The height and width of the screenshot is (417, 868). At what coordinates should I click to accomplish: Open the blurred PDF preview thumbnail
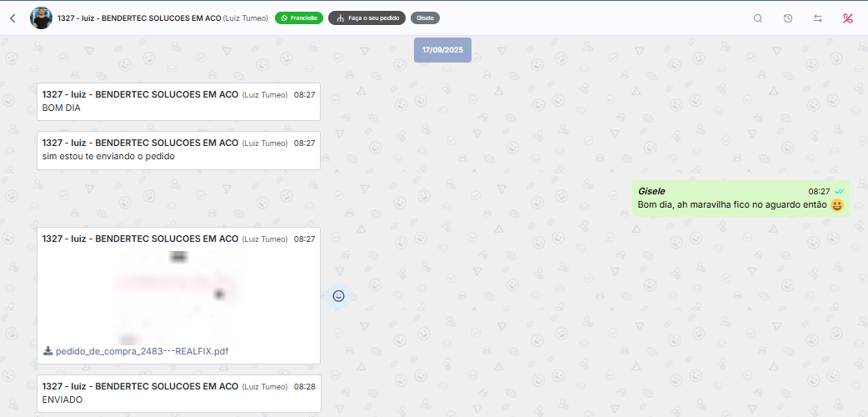point(178,297)
